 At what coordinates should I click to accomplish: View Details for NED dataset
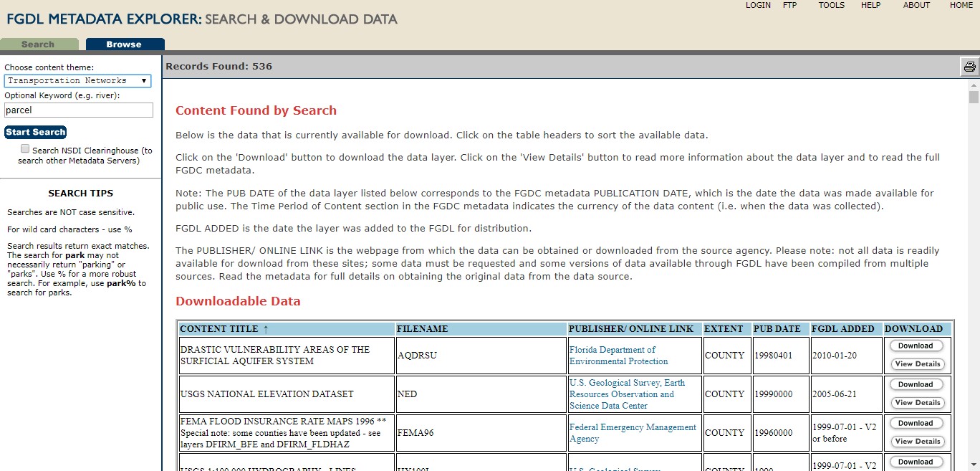pos(918,403)
